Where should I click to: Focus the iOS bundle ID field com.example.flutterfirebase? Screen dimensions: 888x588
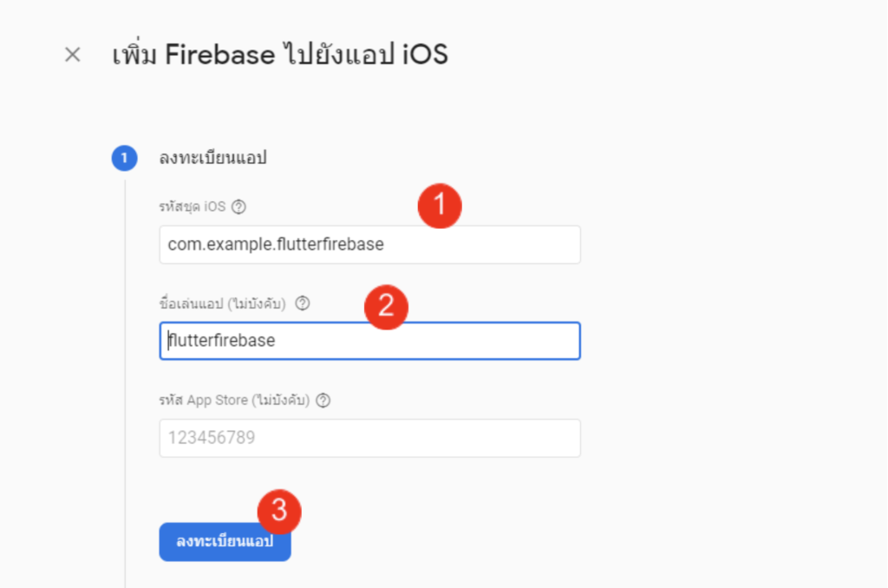point(369,245)
